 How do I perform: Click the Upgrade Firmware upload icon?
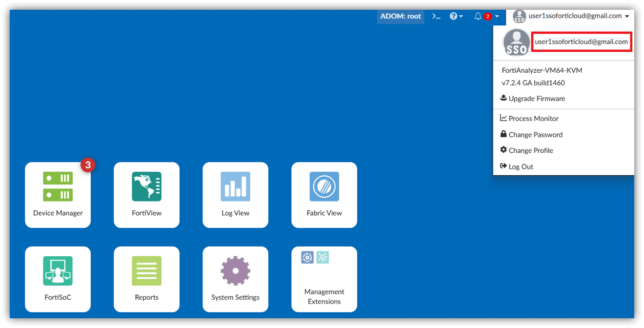pos(503,98)
